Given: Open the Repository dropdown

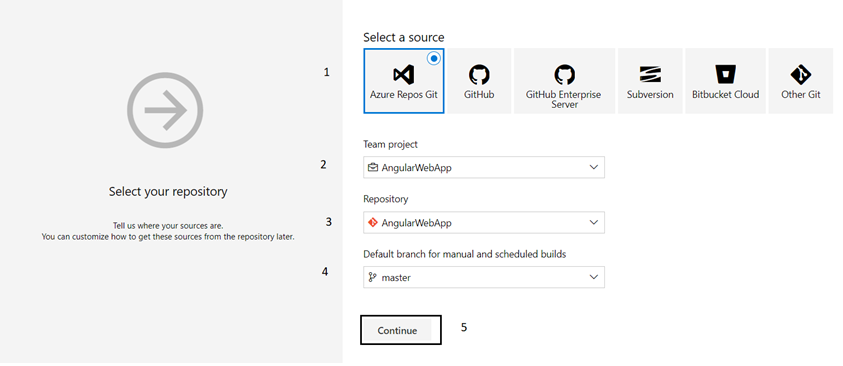Looking at the screenshot, I should [x=484, y=223].
